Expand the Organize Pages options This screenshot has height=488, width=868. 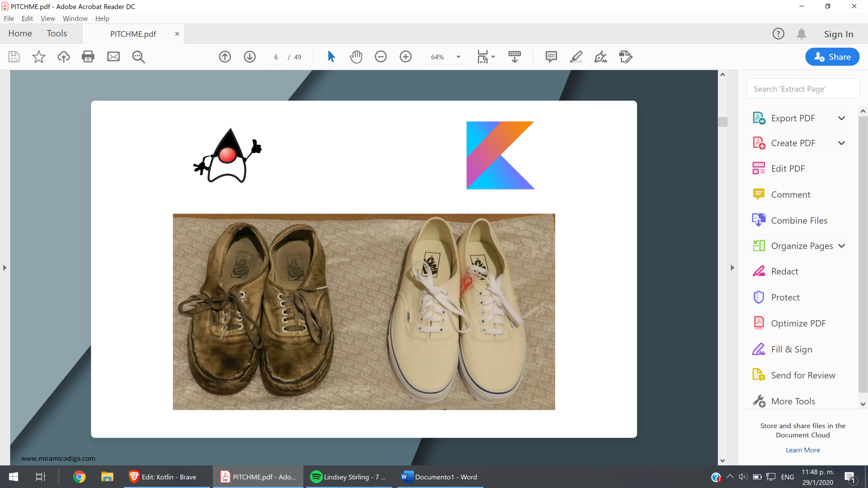841,246
